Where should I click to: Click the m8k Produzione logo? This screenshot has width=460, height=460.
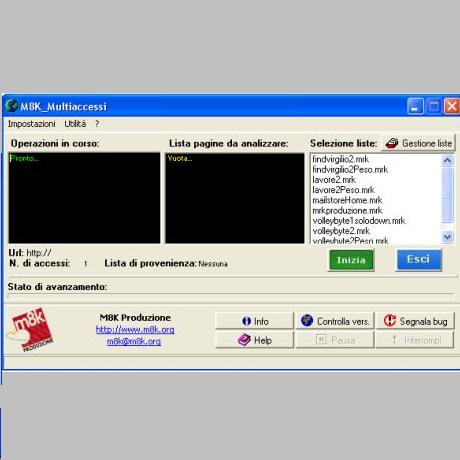click(x=31, y=329)
